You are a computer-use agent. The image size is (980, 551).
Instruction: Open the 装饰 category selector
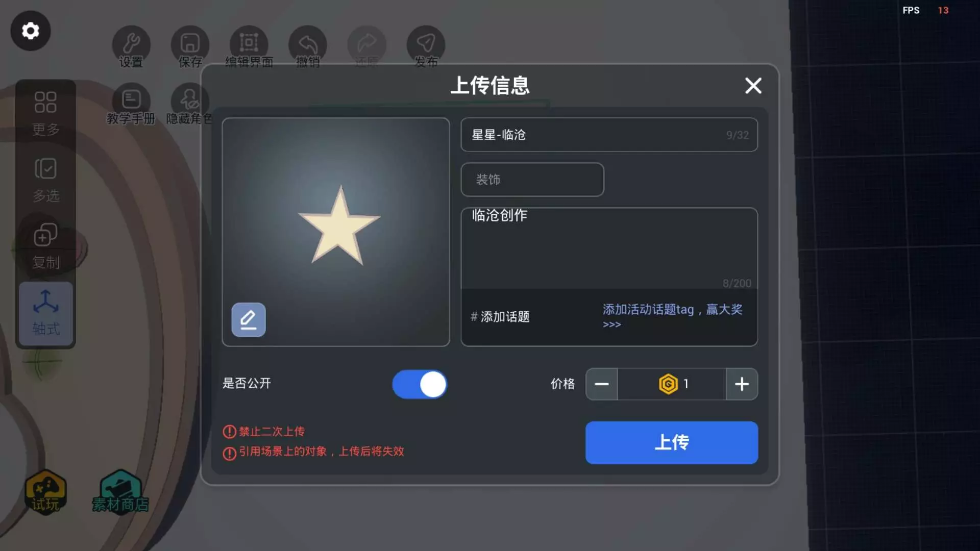[x=532, y=180]
